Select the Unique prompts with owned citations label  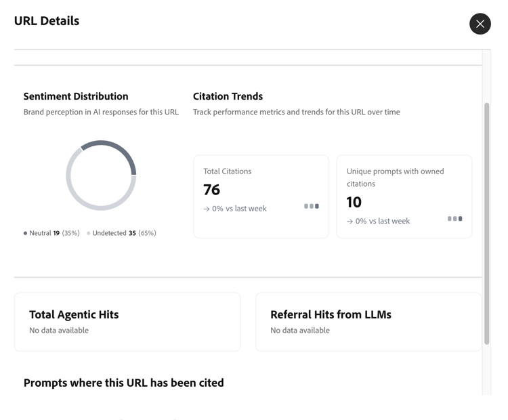tap(395, 177)
